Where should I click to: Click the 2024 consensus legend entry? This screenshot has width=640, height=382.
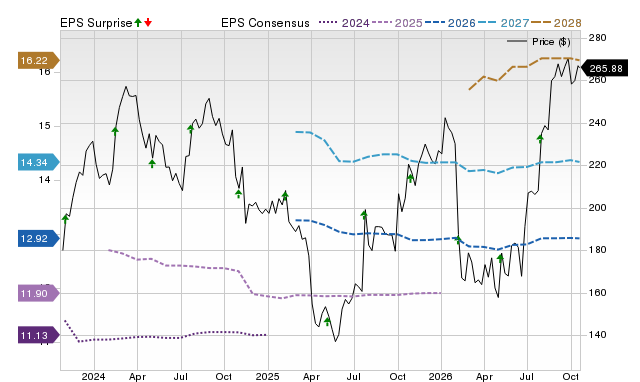coord(344,23)
